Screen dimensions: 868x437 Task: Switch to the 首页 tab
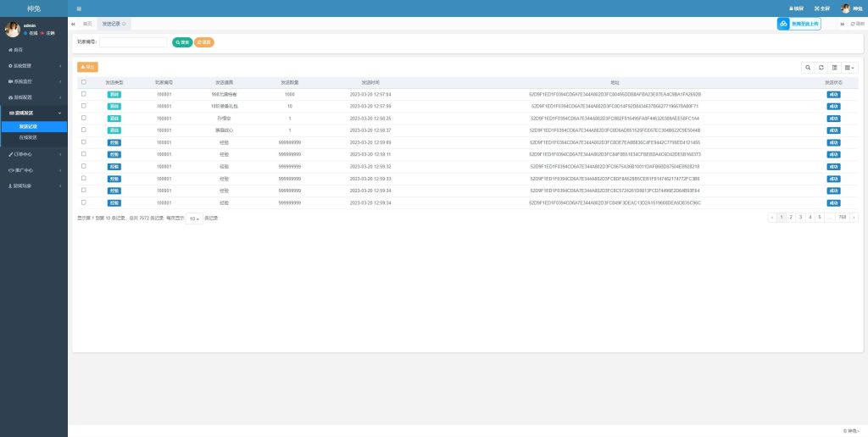[86, 24]
